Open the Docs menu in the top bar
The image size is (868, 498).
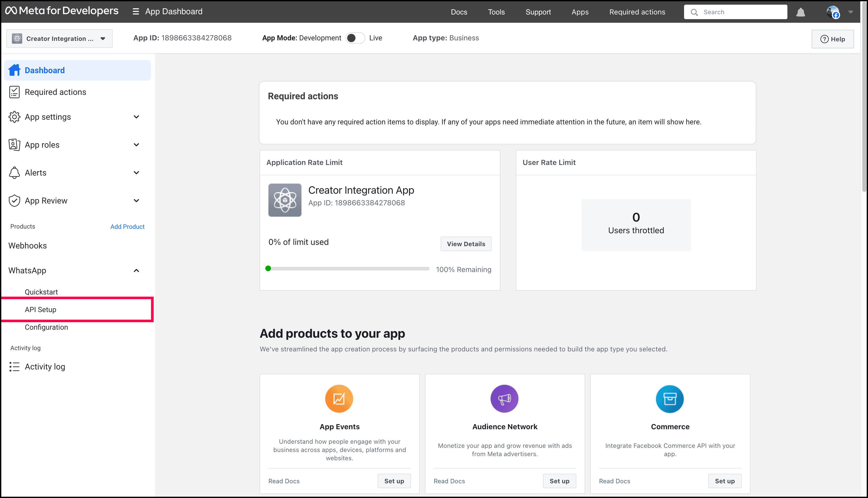pyautogui.click(x=459, y=12)
